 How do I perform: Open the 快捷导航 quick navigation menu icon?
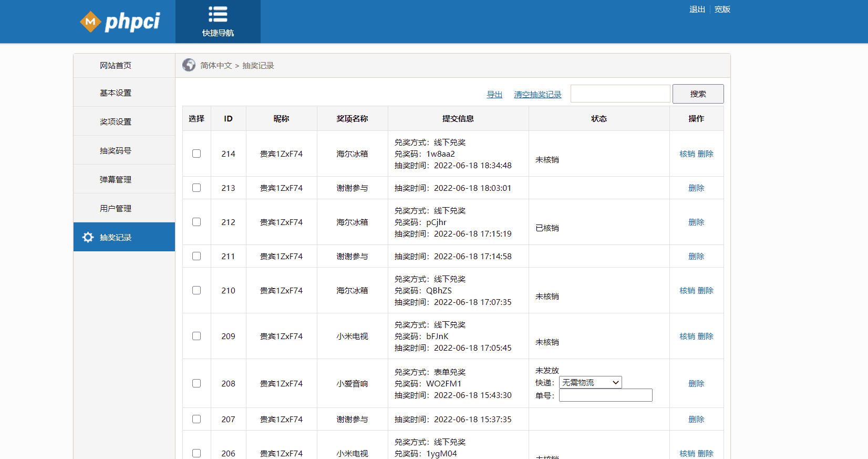pos(218,14)
